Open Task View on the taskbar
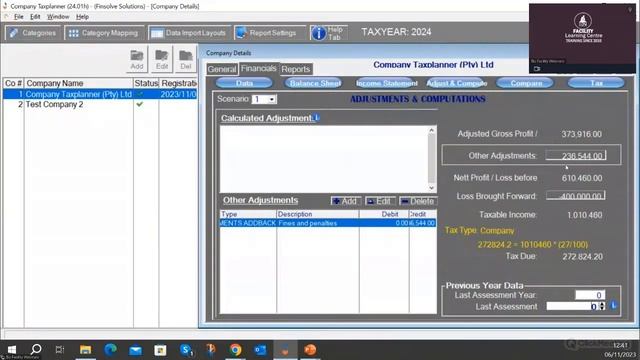 (x=60, y=350)
